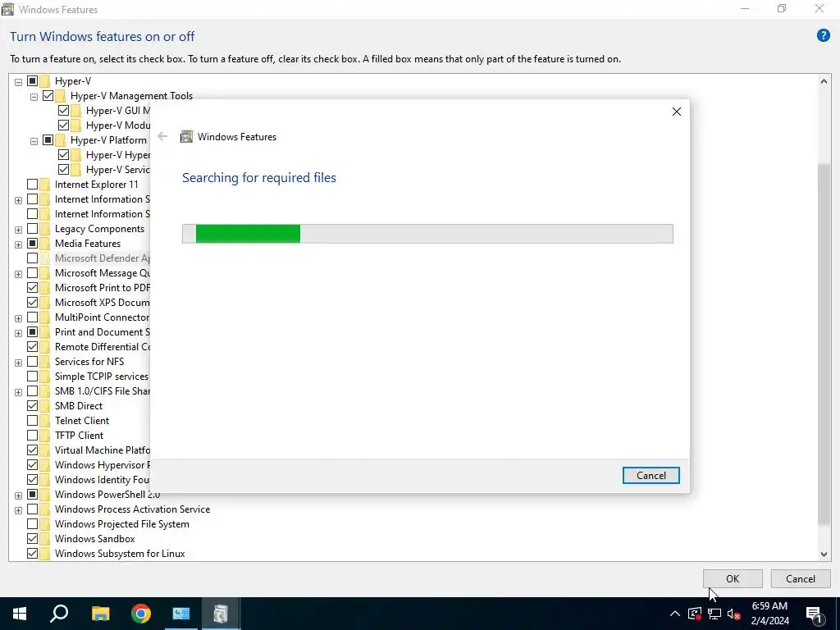The width and height of the screenshot is (840, 630).
Task: Expand Windows PowerShell 2.0 node
Action: coord(18,495)
